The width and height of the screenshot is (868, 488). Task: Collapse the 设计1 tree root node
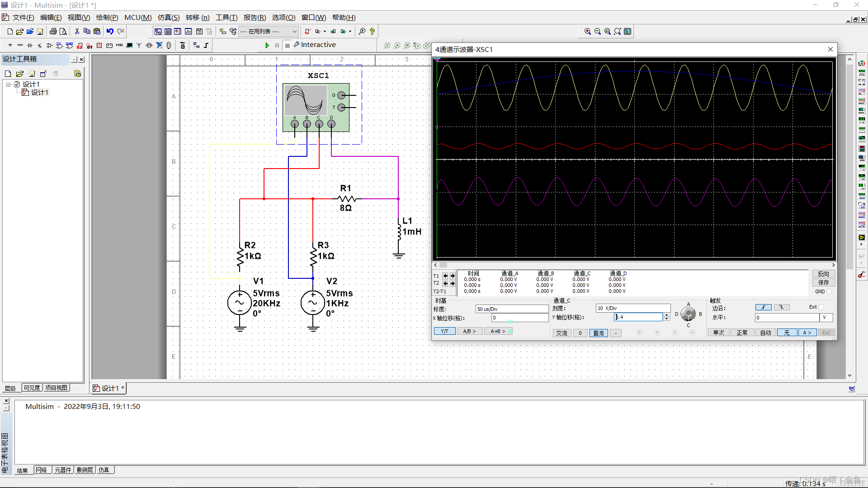[8, 84]
